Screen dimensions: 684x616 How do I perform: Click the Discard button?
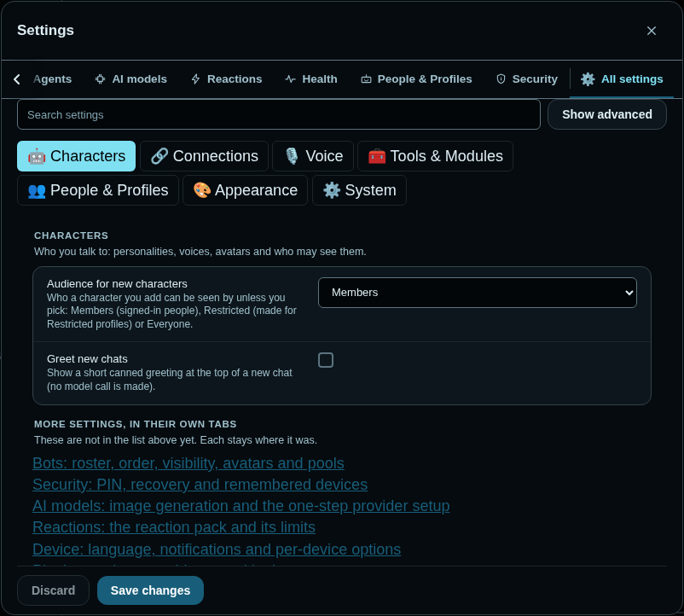(x=53, y=590)
